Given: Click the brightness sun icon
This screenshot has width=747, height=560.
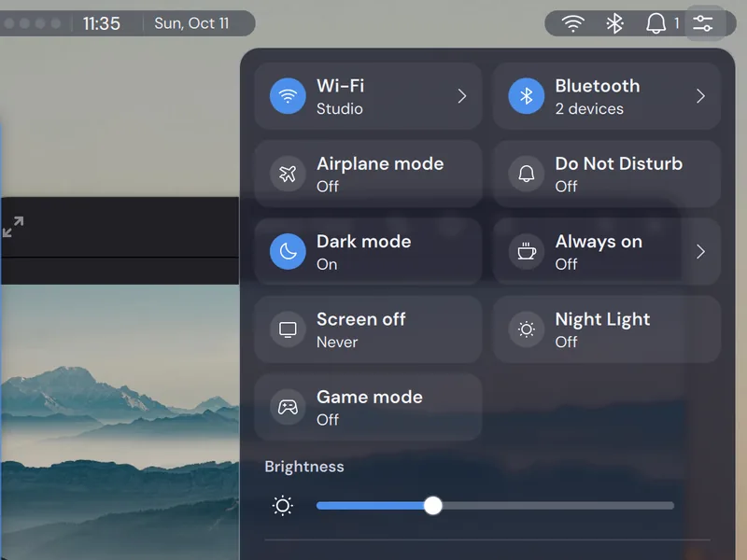Looking at the screenshot, I should [283, 506].
